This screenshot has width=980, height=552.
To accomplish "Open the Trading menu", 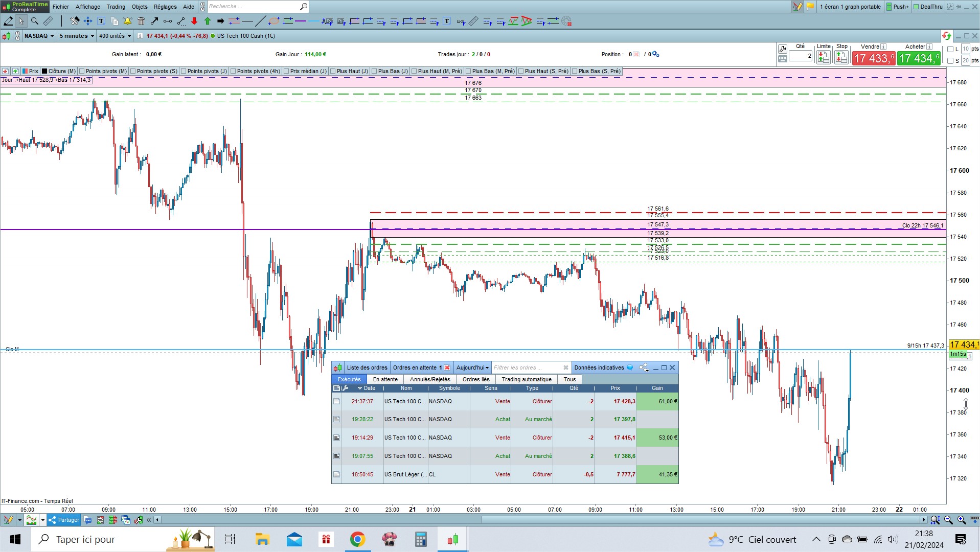I will [116, 7].
